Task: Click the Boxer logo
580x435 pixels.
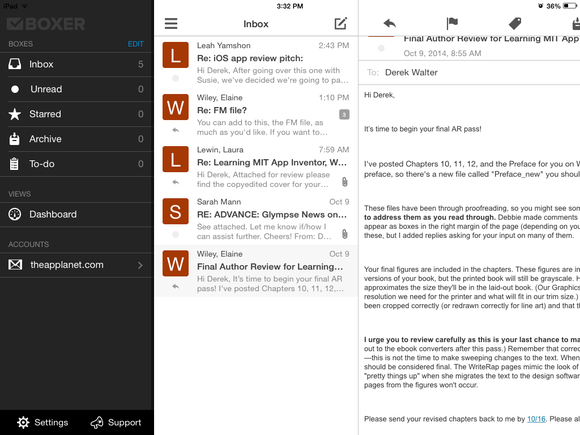Action: tap(46, 24)
